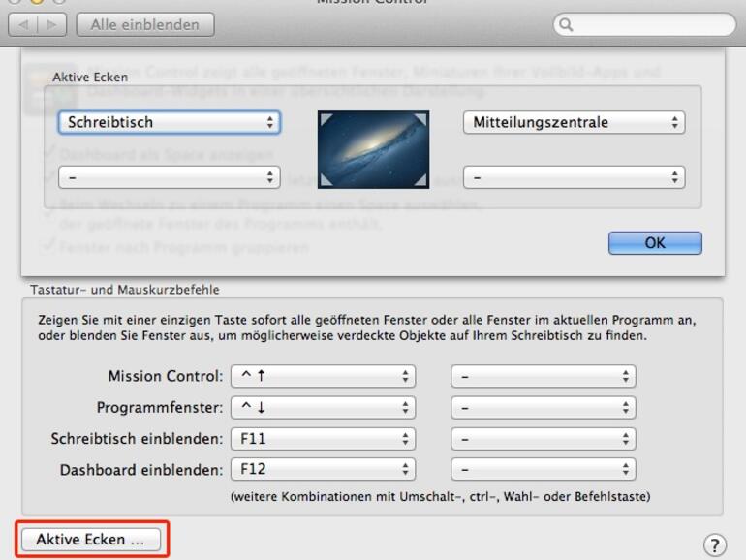This screenshot has height=560, width=746.
Task: Open Programmfenster mouse shortcut dropdown
Action: (x=544, y=408)
